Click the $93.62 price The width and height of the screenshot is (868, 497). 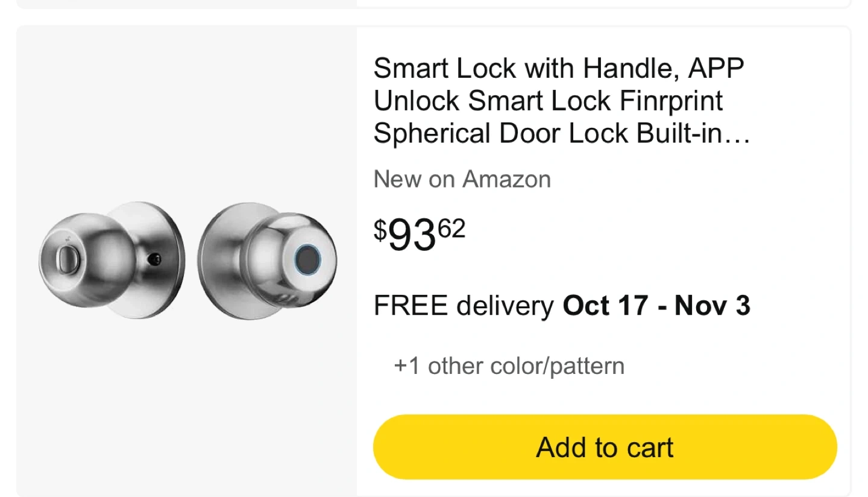pyautogui.click(x=420, y=235)
